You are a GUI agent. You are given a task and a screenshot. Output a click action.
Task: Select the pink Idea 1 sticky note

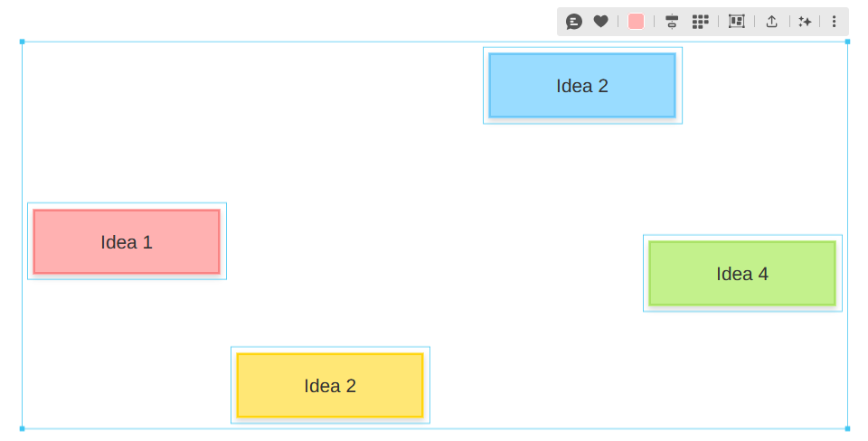pos(127,241)
